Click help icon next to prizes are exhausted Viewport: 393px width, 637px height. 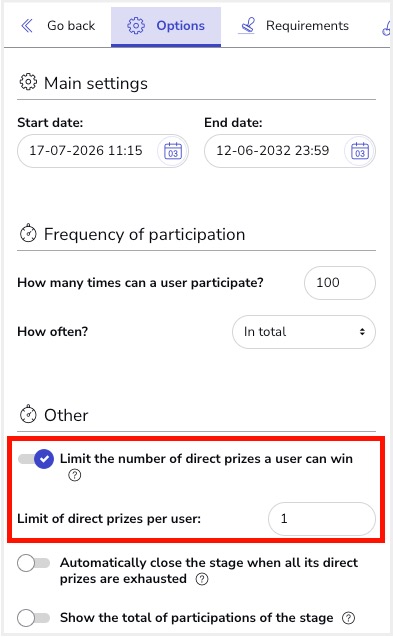pyautogui.click(x=202, y=579)
